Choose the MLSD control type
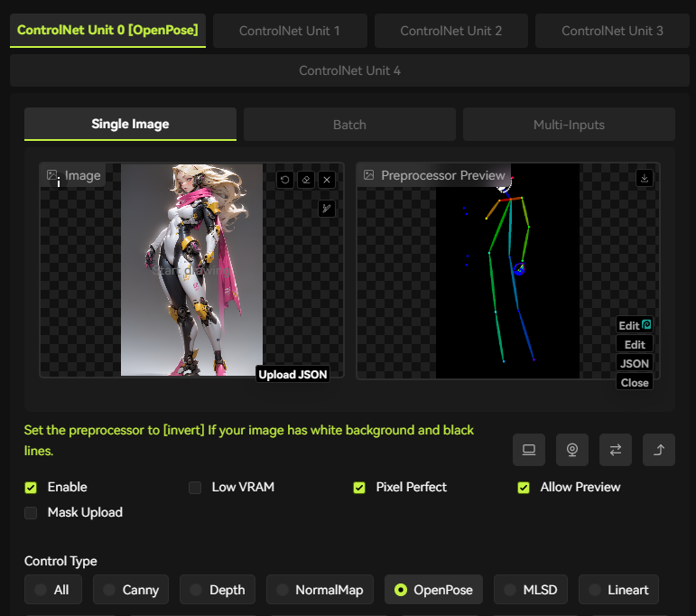This screenshot has height=616, width=696. [x=531, y=589]
